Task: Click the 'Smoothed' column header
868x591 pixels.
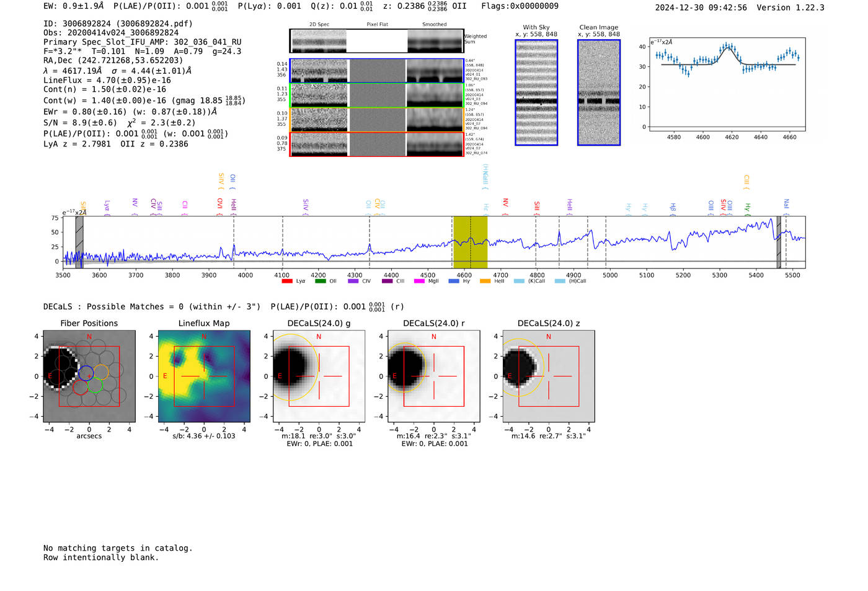Action: pyautogui.click(x=435, y=24)
